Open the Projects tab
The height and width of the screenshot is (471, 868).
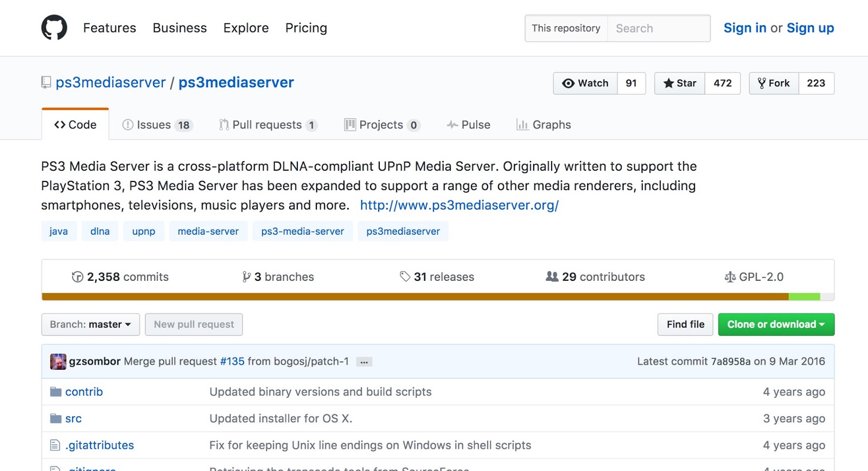click(382, 125)
